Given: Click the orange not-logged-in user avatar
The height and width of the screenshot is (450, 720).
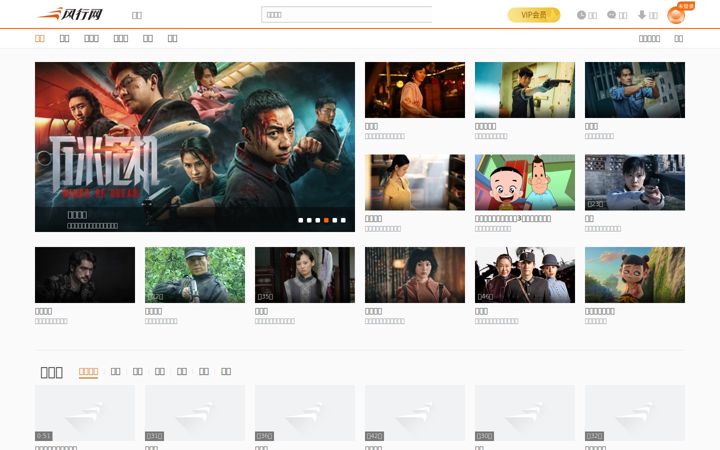Looking at the screenshot, I should pyautogui.click(x=676, y=15).
